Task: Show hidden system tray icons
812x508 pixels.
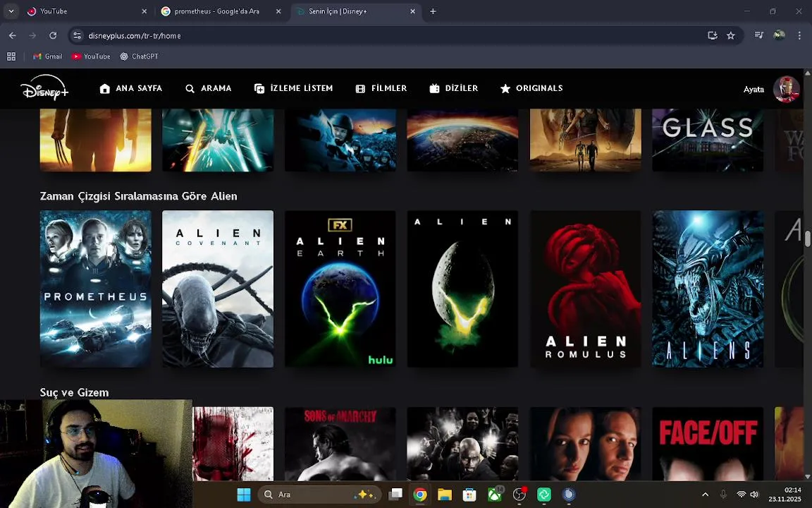Action: point(705,495)
